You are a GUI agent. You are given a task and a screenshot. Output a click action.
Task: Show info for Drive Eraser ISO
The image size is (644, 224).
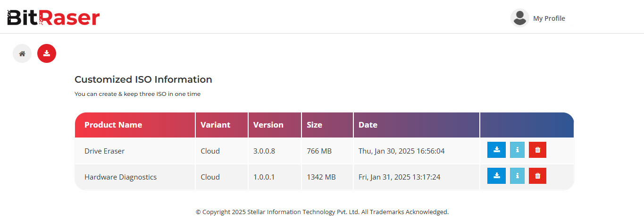click(517, 150)
